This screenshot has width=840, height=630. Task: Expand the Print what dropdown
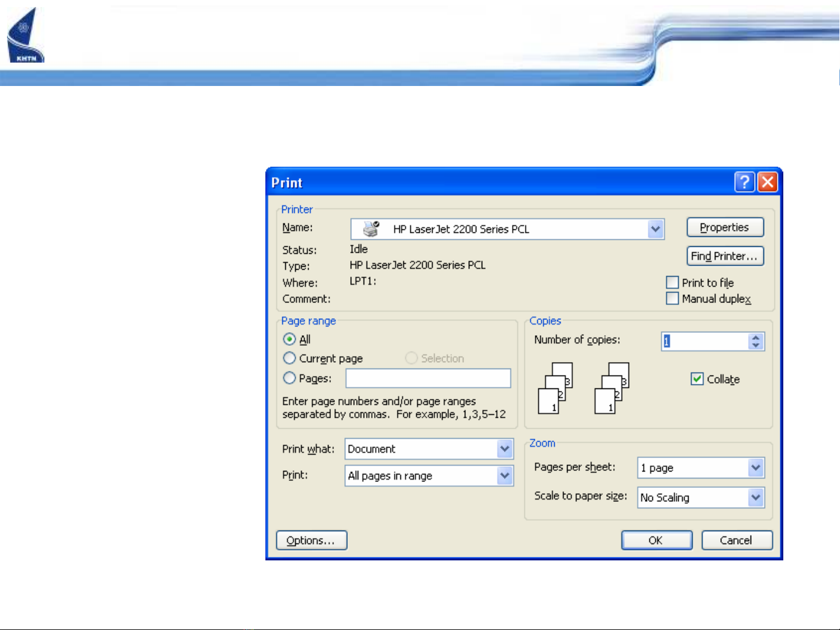click(x=504, y=449)
